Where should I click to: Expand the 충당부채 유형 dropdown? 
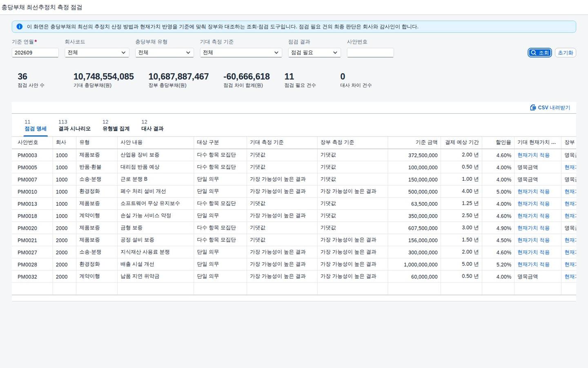coord(164,53)
